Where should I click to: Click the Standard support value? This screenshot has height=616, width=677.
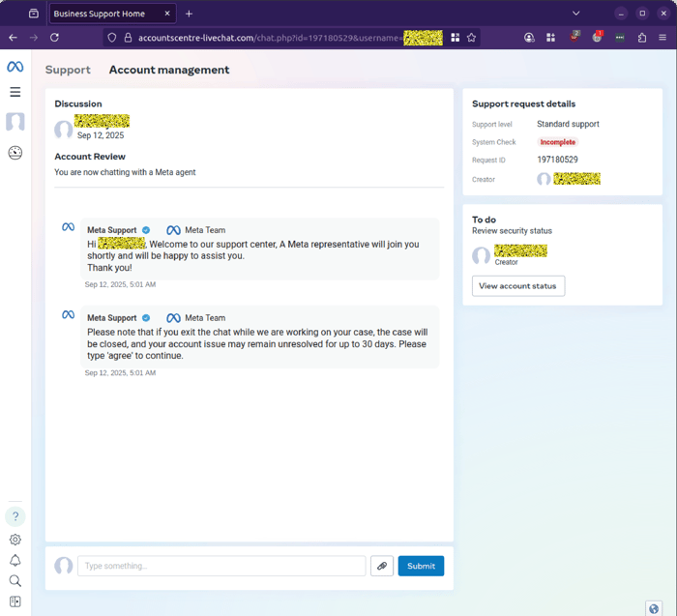tap(568, 124)
